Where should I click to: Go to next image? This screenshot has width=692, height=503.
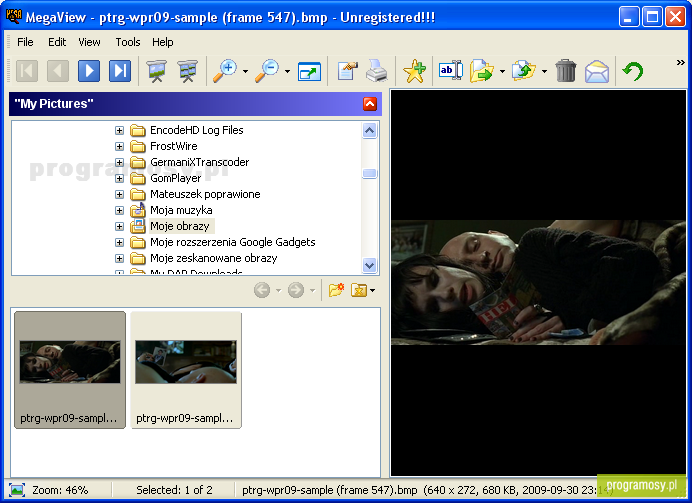tap(89, 71)
